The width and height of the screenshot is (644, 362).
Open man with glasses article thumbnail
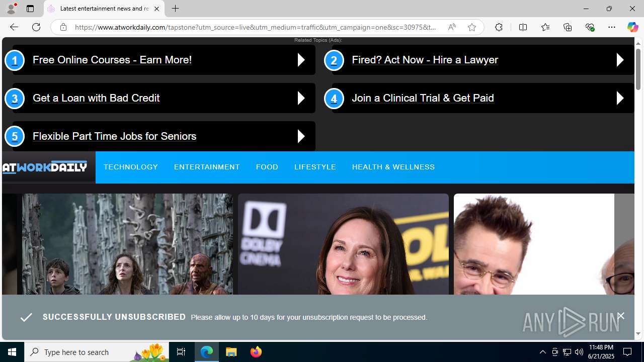click(x=544, y=244)
